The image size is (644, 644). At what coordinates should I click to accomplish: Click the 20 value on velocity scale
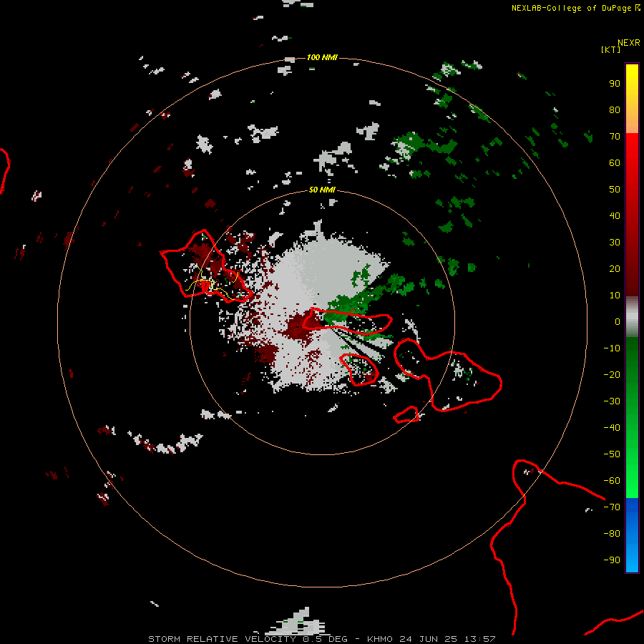pos(615,268)
